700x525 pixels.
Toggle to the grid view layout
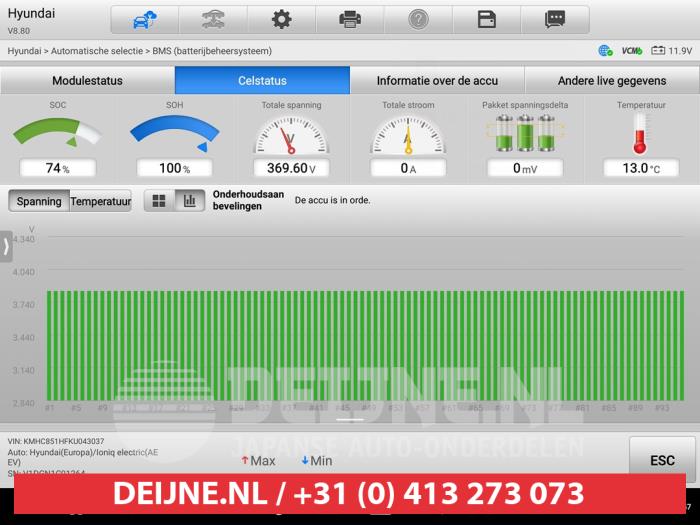pos(159,201)
